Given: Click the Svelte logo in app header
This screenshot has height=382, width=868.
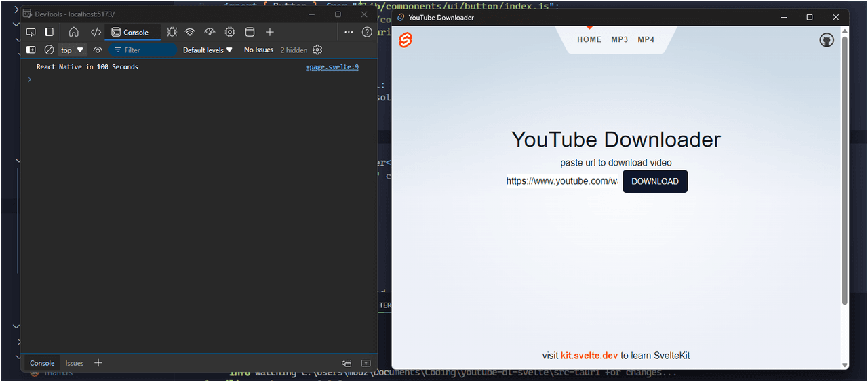Looking at the screenshot, I should coord(406,40).
